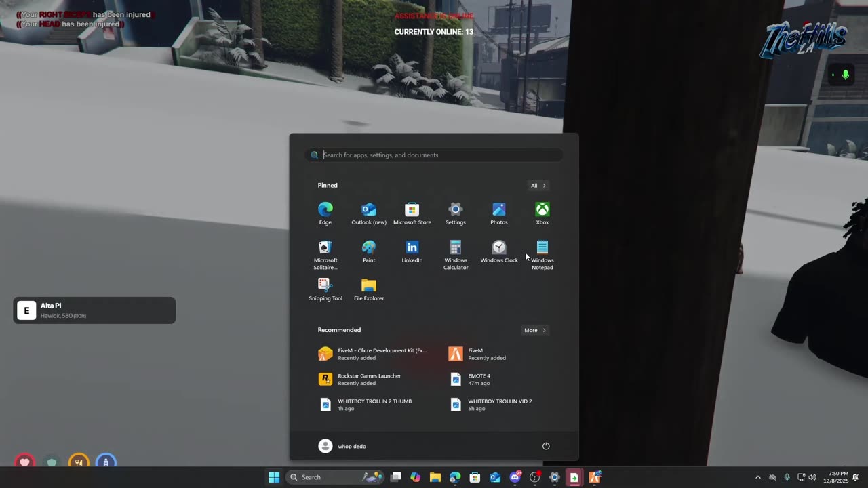This screenshot has width=868, height=488.
Task: Click the Windows Start button on taskbar
Action: 274,477
